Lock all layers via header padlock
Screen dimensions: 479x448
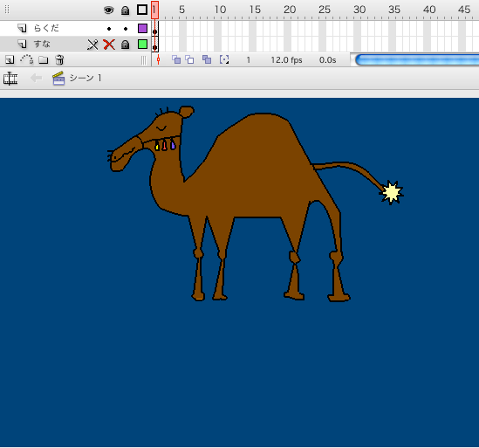coord(125,10)
